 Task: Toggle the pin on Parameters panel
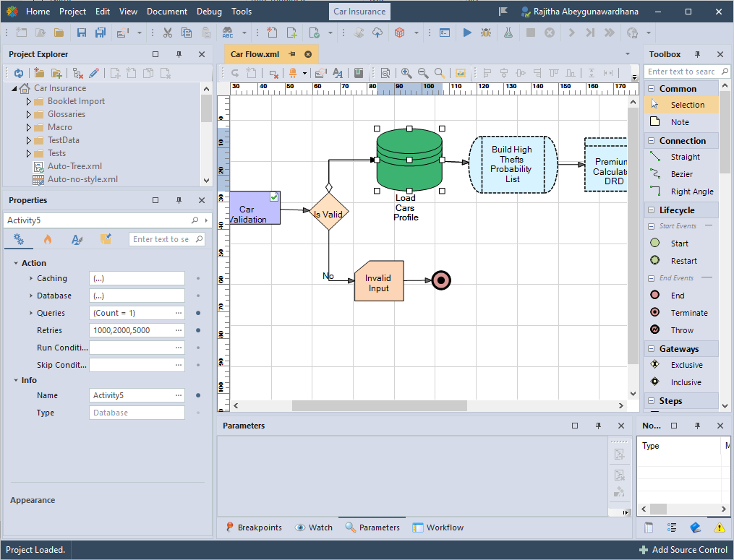click(x=598, y=426)
